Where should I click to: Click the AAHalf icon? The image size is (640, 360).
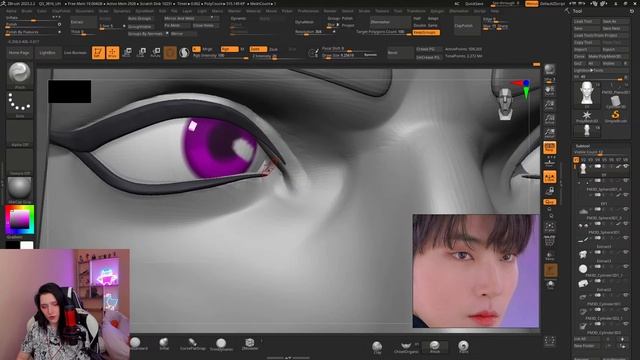(x=550, y=133)
